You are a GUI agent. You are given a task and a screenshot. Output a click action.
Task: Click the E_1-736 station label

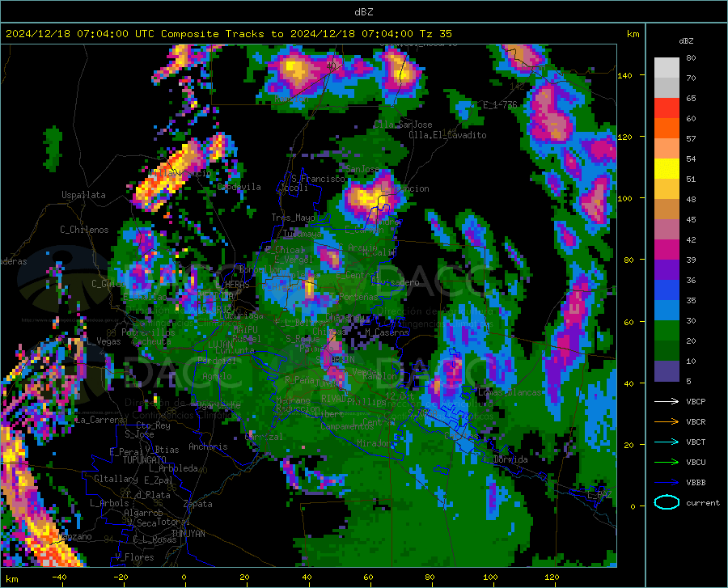click(x=500, y=105)
